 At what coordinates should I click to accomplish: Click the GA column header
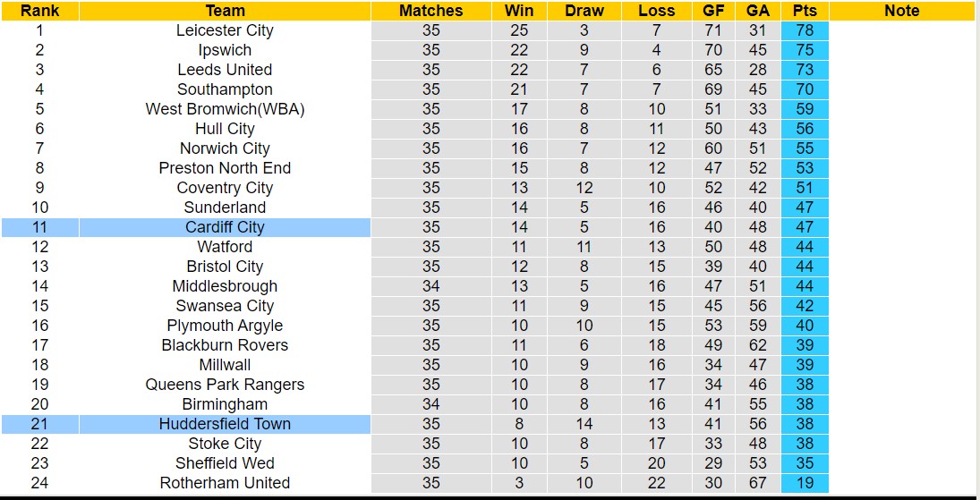click(x=758, y=11)
